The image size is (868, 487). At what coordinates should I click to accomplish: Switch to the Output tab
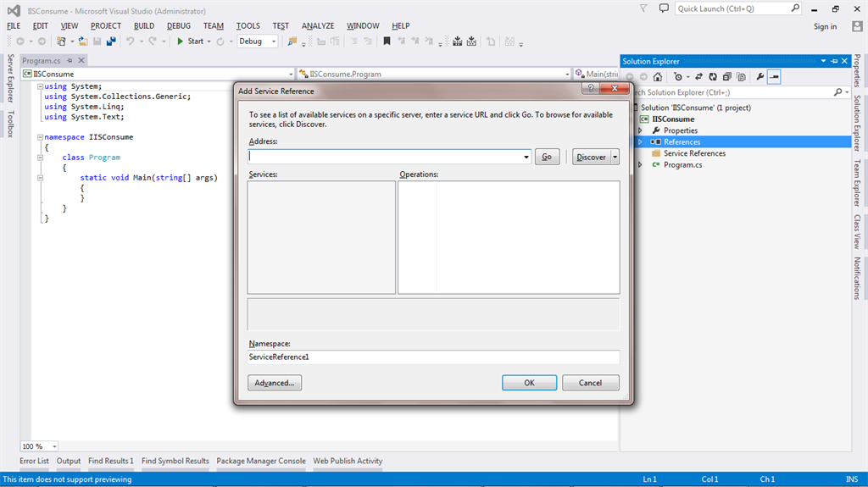69,461
